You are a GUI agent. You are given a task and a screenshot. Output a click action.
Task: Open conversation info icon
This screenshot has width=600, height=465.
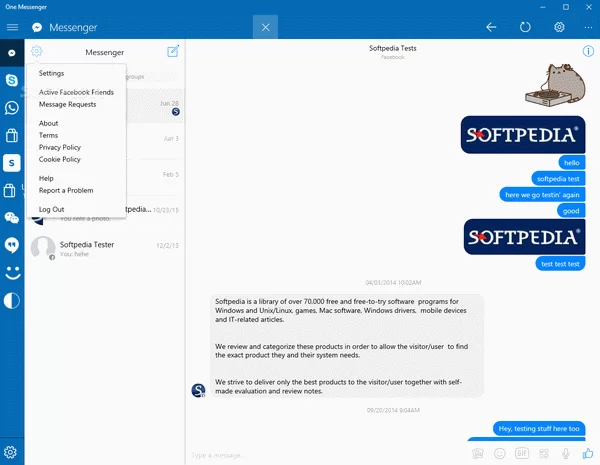(588, 51)
